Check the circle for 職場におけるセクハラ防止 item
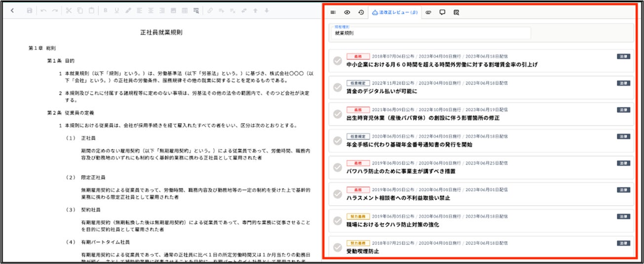 (338, 221)
